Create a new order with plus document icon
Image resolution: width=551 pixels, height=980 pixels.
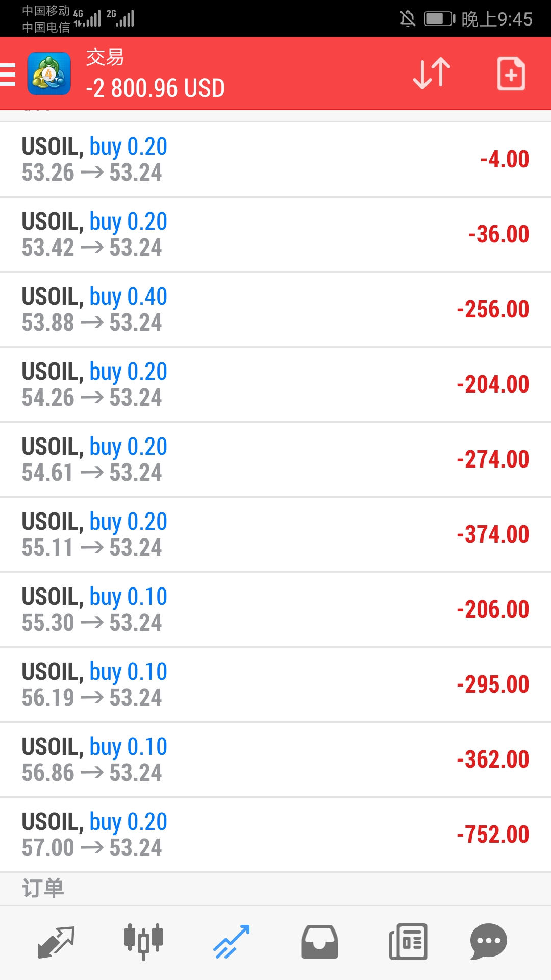pos(511,73)
